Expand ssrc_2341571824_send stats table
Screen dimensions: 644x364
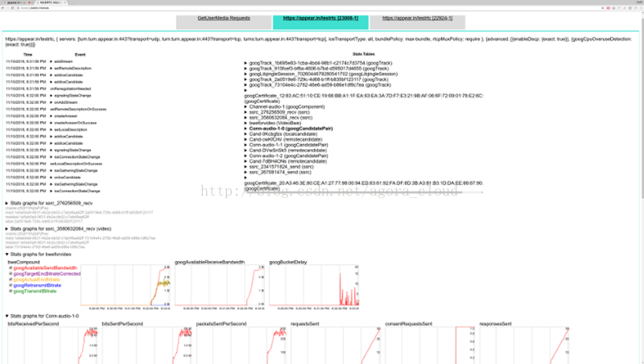pos(246,167)
